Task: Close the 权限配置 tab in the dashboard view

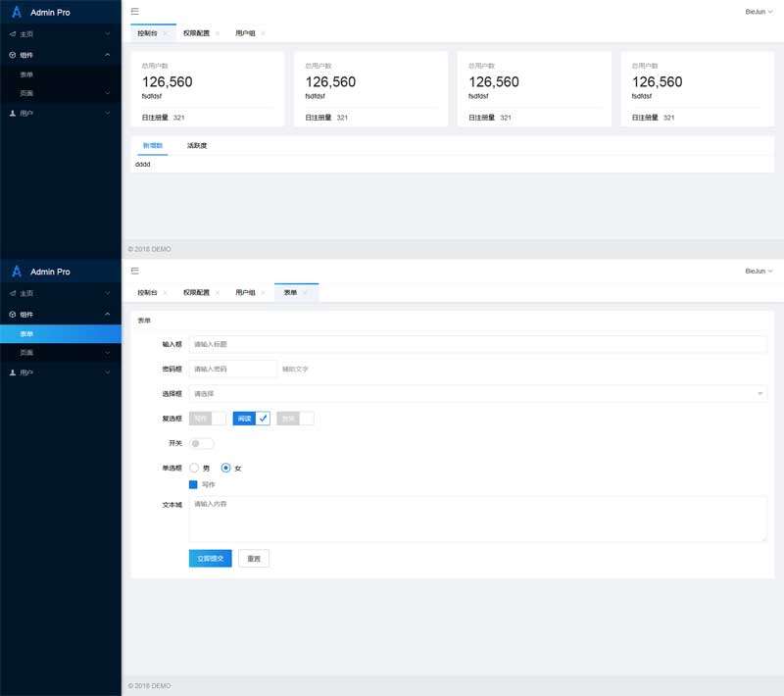Action: point(218,33)
